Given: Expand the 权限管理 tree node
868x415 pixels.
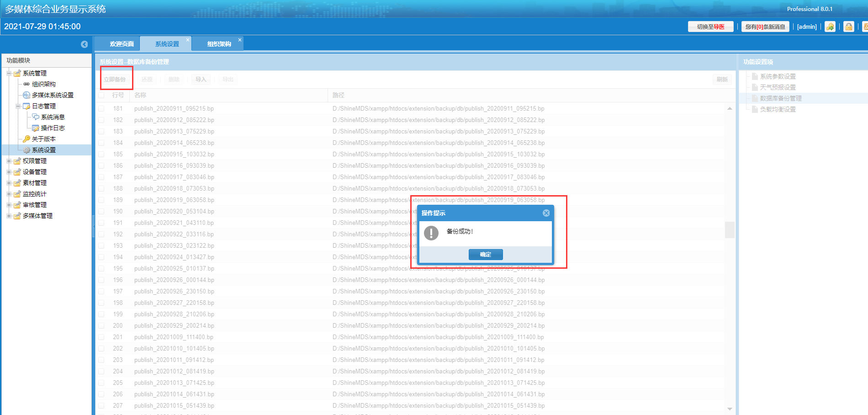Looking at the screenshot, I should click(9, 161).
